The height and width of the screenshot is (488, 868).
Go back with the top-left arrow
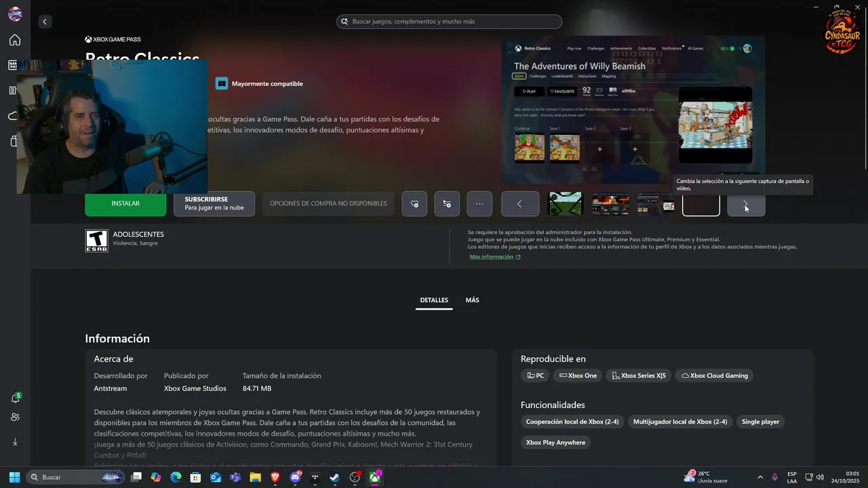tap(45, 22)
